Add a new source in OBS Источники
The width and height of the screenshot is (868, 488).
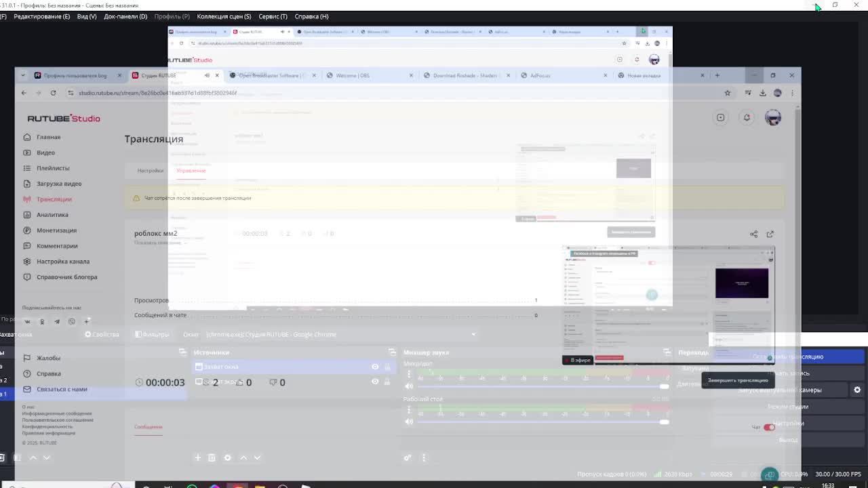198,457
